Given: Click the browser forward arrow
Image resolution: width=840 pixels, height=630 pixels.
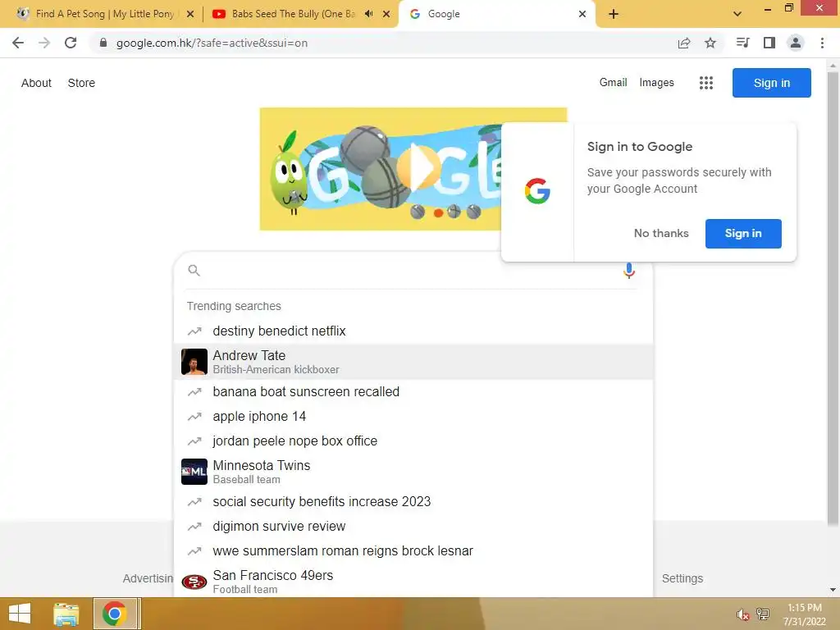Looking at the screenshot, I should (x=44, y=43).
